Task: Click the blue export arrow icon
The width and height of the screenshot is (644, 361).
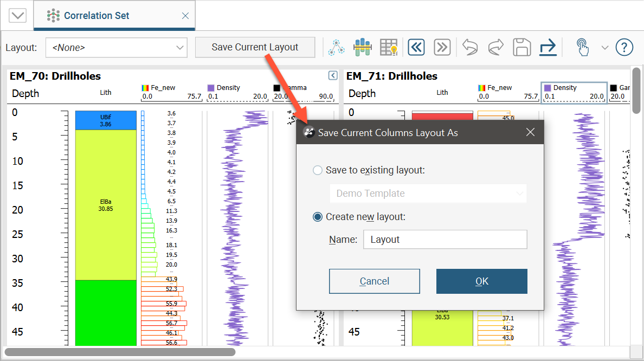Action: (548, 47)
